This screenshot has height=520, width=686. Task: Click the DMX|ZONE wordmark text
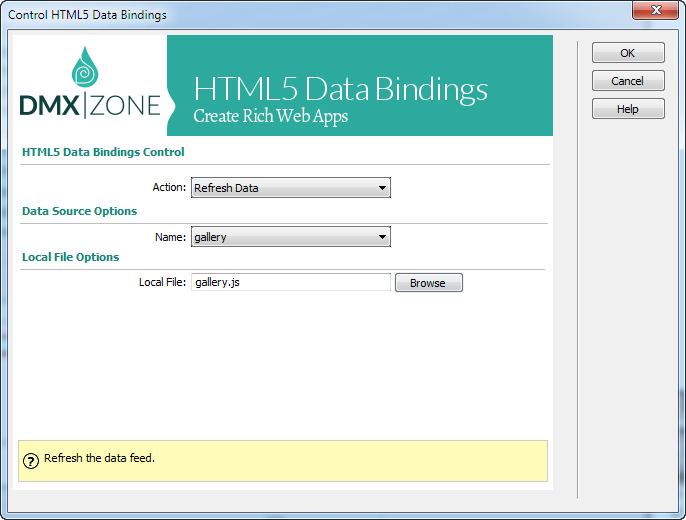[90, 105]
